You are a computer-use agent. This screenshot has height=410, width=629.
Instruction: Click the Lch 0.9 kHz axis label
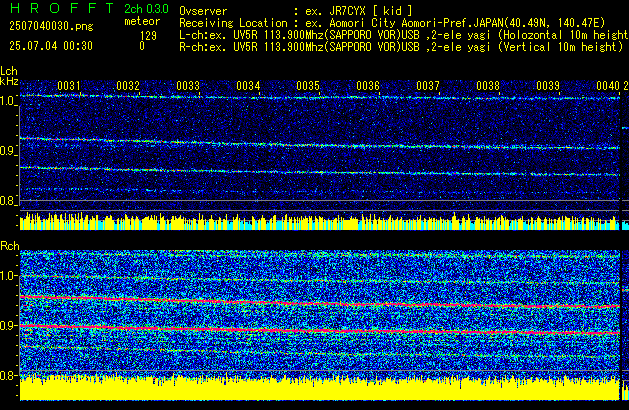(8, 151)
